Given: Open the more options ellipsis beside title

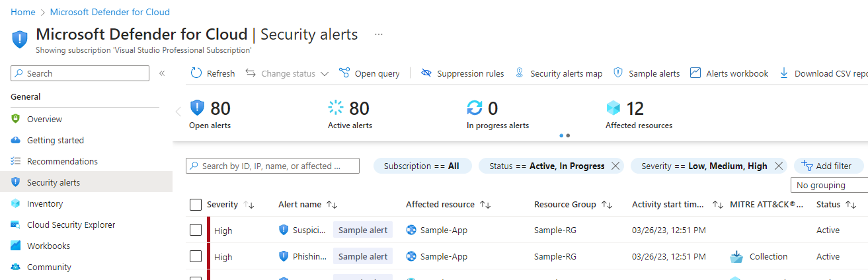Looking at the screenshot, I should [379, 34].
